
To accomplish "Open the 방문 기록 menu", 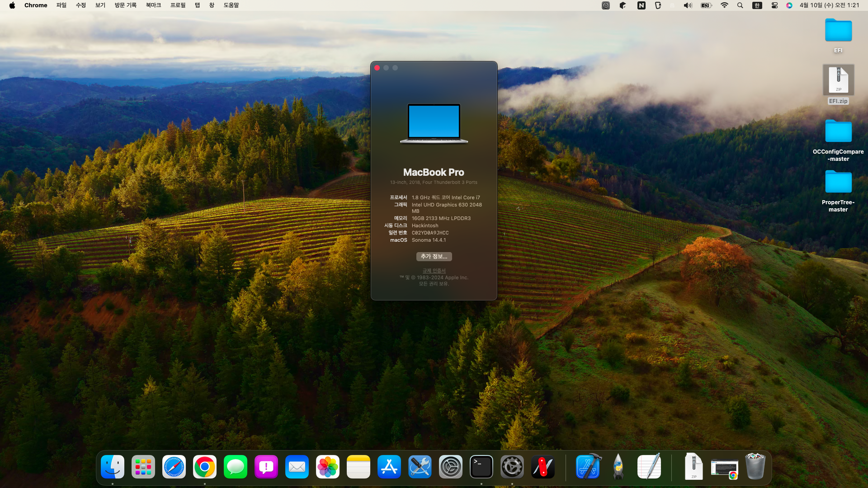I will coord(126,5).
